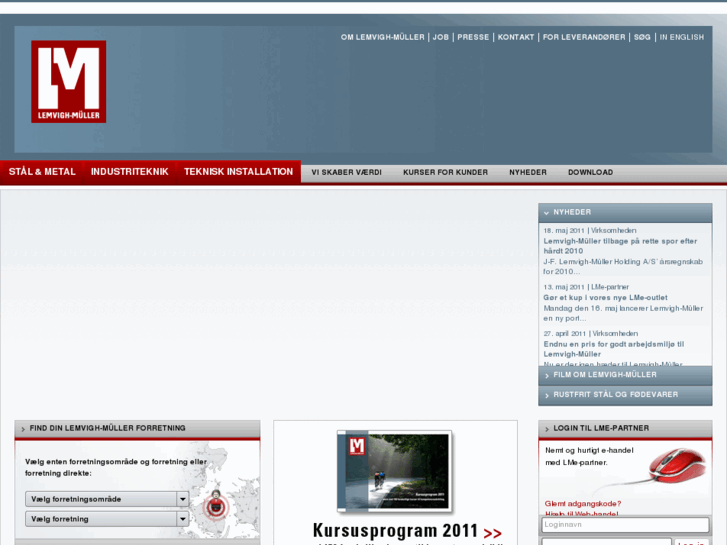The width and height of the screenshot is (727, 545).
Task: Click the red double arrow after Kursusprogram
Action: coord(492,533)
